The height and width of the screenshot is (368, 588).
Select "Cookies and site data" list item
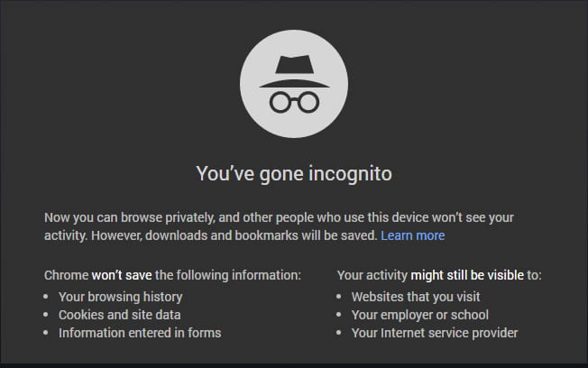click(x=120, y=315)
